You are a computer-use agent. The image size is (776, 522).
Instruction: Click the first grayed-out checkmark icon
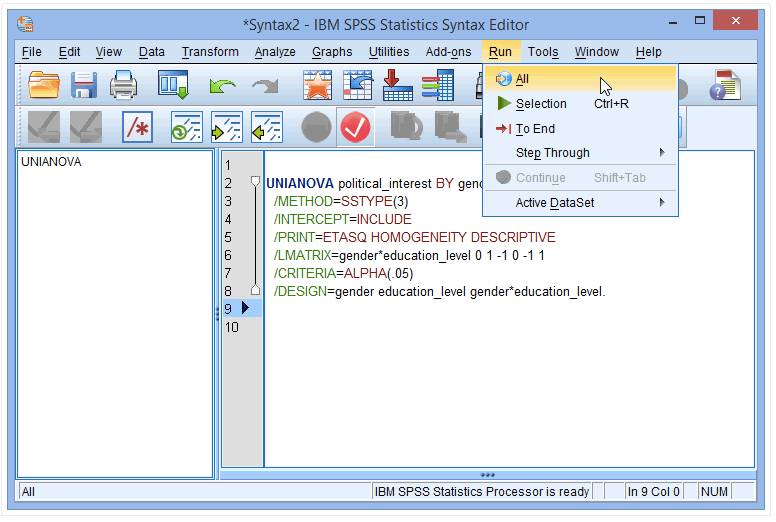[44, 127]
